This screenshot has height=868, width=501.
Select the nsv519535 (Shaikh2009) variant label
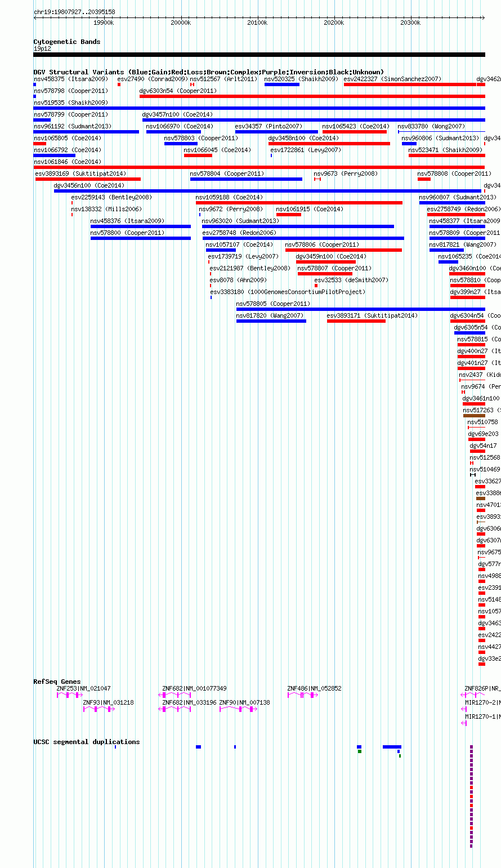pos(71,103)
